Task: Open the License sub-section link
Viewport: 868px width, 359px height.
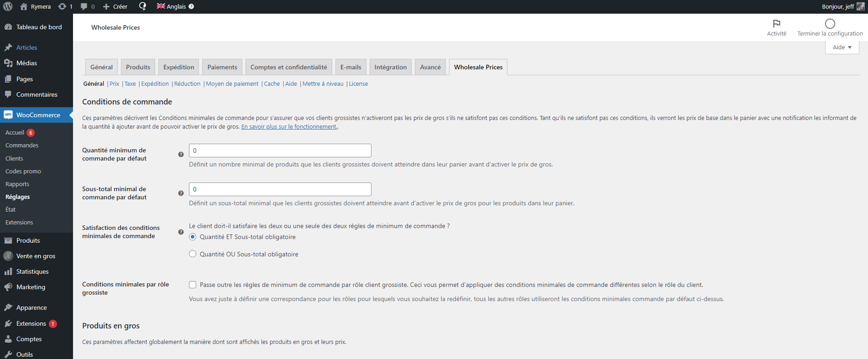Action: pyautogui.click(x=358, y=84)
